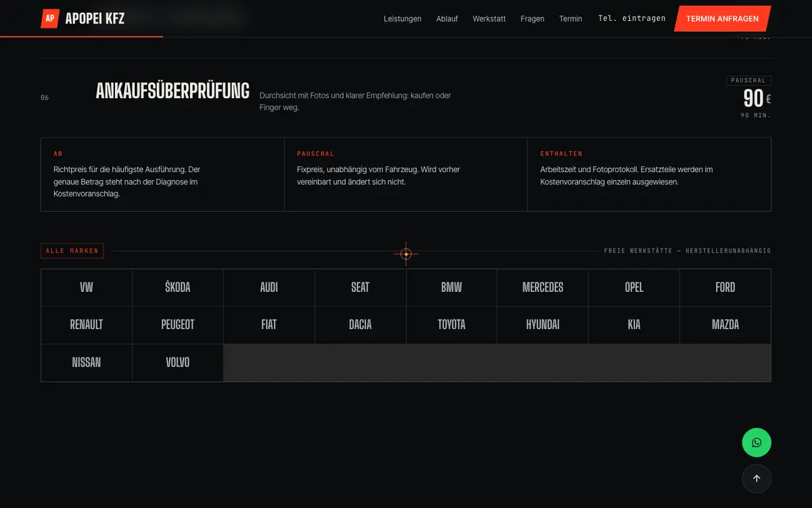
Task: Click the scroll-to-top arrow button
Action: pyautogui.click(x=757, y=478)
